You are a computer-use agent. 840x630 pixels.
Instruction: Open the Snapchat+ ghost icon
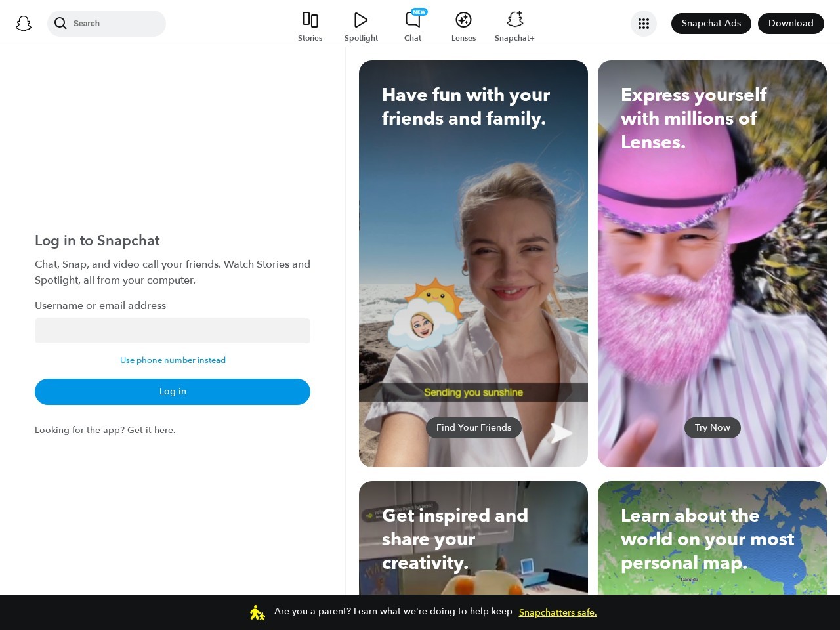tap(515, 19)
